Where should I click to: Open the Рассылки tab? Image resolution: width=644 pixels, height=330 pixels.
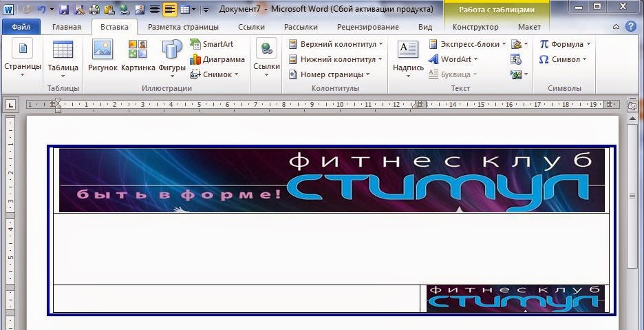click(x=301, y=27)
